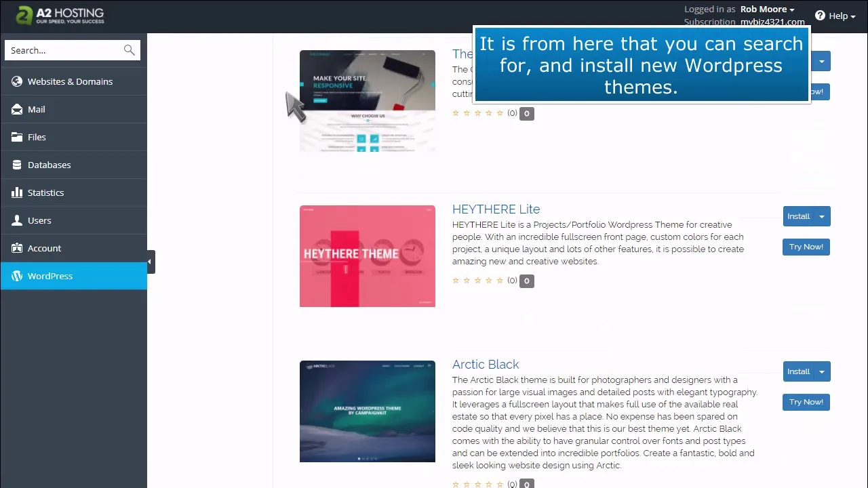The height and width of the screenshot is (488, 868).
Task: Open install dropdown arrow of the top theme
Action: pos(822,61)
